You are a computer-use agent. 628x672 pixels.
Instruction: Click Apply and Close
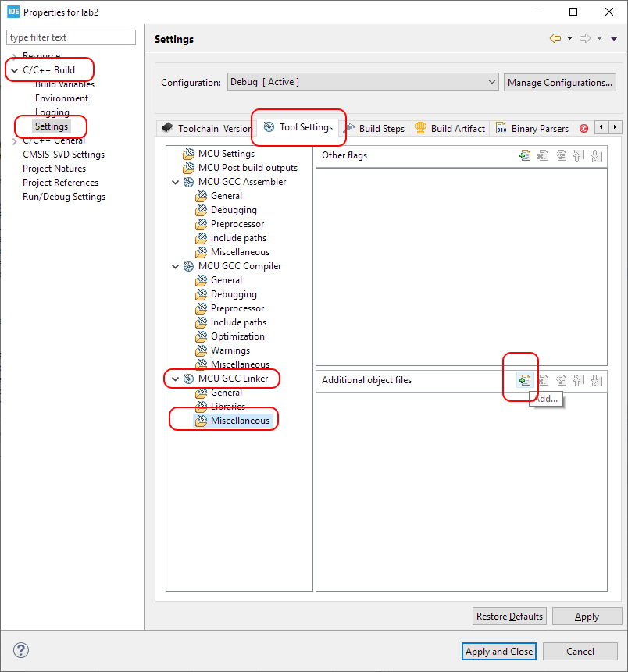[499, 652]
